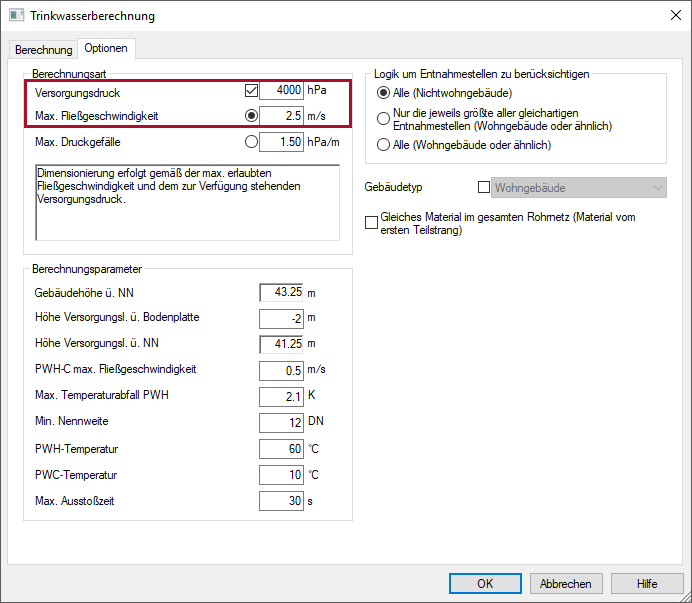Uncheck the Versorgungsdruck checkbox
Image resolution: width=692 pixels, height=603 pixels.
251,90
